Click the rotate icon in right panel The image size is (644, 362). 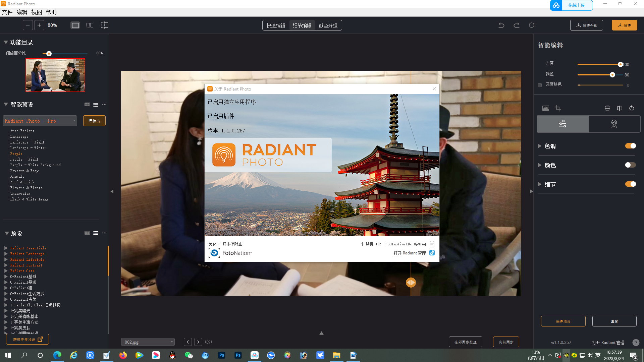point(632,108)
